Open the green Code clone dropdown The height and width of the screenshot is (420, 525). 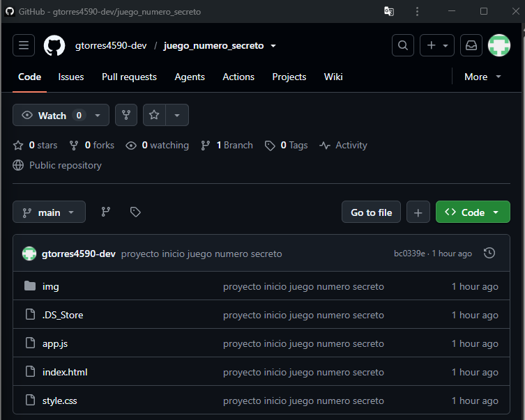[473, 212]
